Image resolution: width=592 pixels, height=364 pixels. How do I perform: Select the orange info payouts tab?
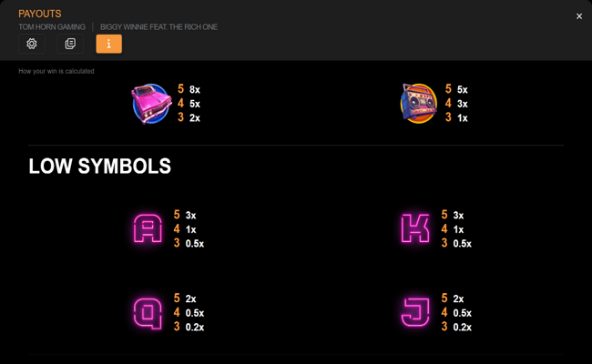[x=108, y=44]
